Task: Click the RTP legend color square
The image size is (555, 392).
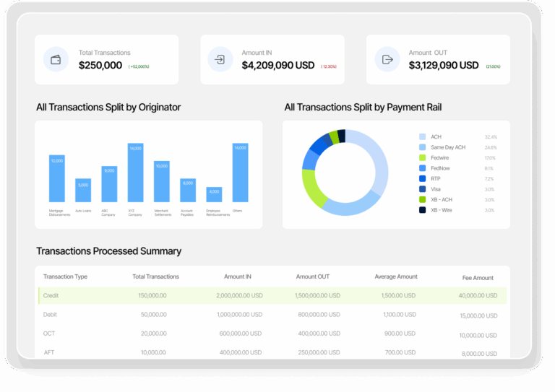Action: [x=422, y=178]
